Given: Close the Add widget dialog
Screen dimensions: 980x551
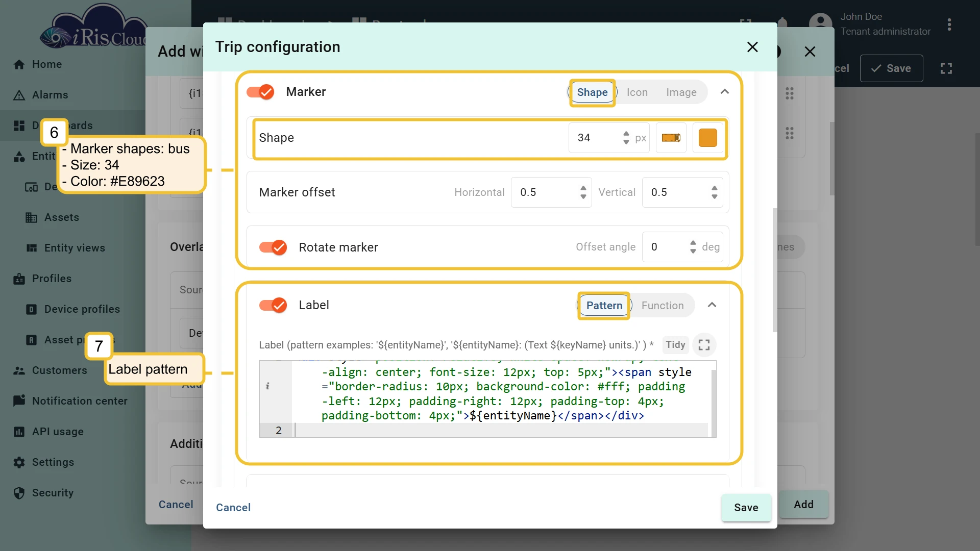Looking at the screenshot, I should 810,52.
